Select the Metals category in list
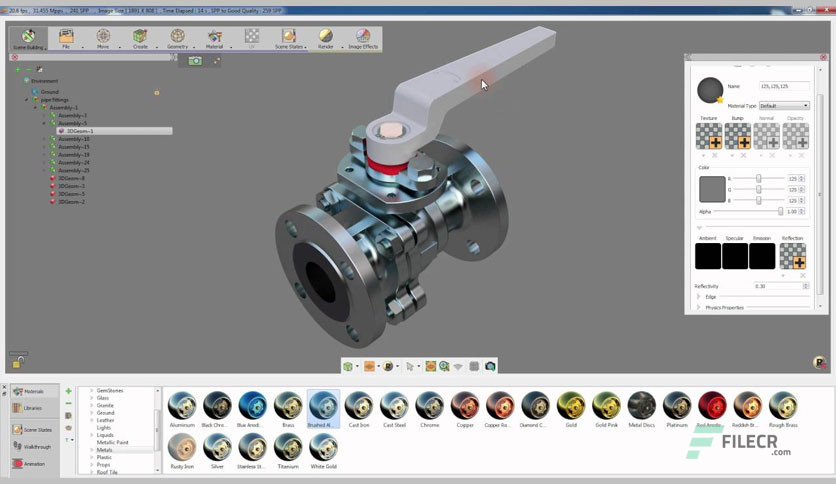 [x=104, y=450]
